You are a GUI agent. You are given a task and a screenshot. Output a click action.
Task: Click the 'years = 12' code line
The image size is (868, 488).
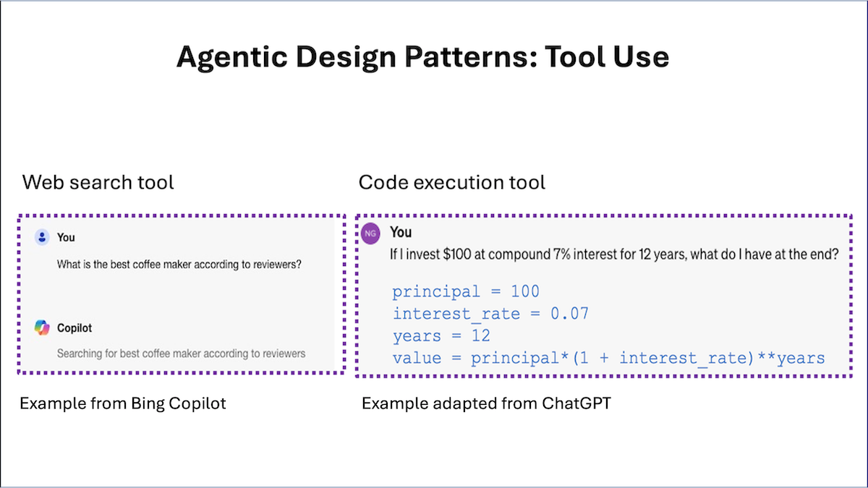[x=441, y=335]
